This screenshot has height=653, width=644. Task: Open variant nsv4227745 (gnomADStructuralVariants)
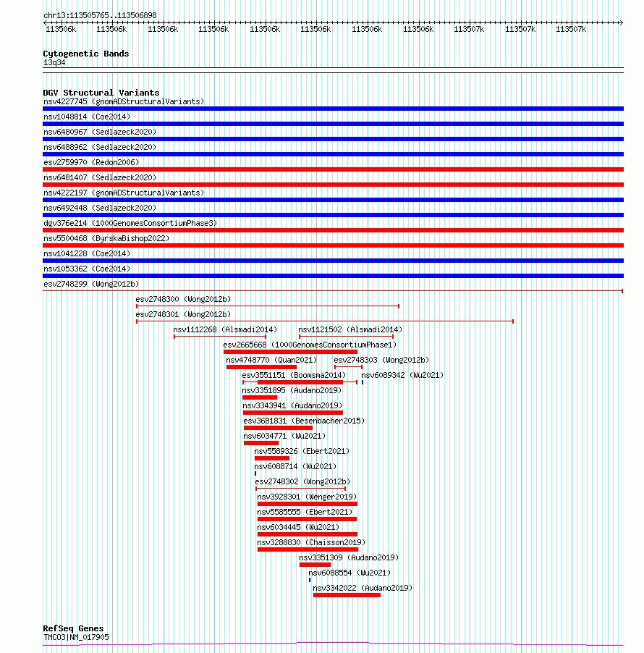tap(124, 101)
